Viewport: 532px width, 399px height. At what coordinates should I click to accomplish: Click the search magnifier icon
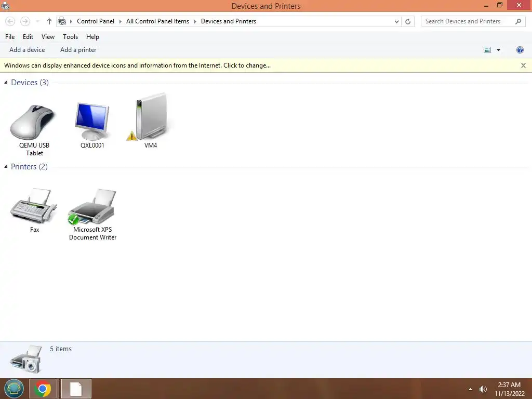pyautogui.click(x=518, y=21)
